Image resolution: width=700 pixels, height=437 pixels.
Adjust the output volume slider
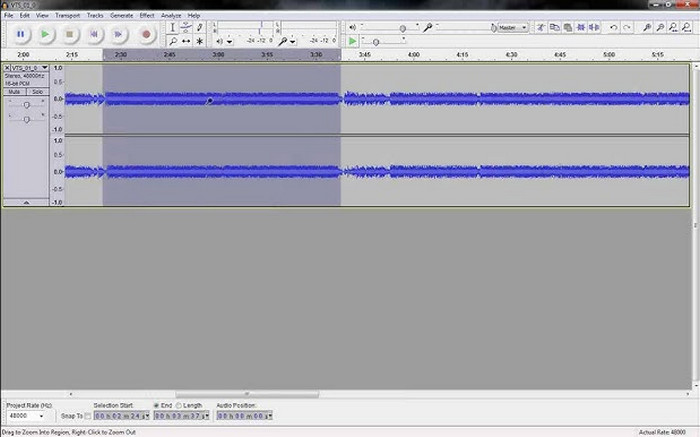403,28
